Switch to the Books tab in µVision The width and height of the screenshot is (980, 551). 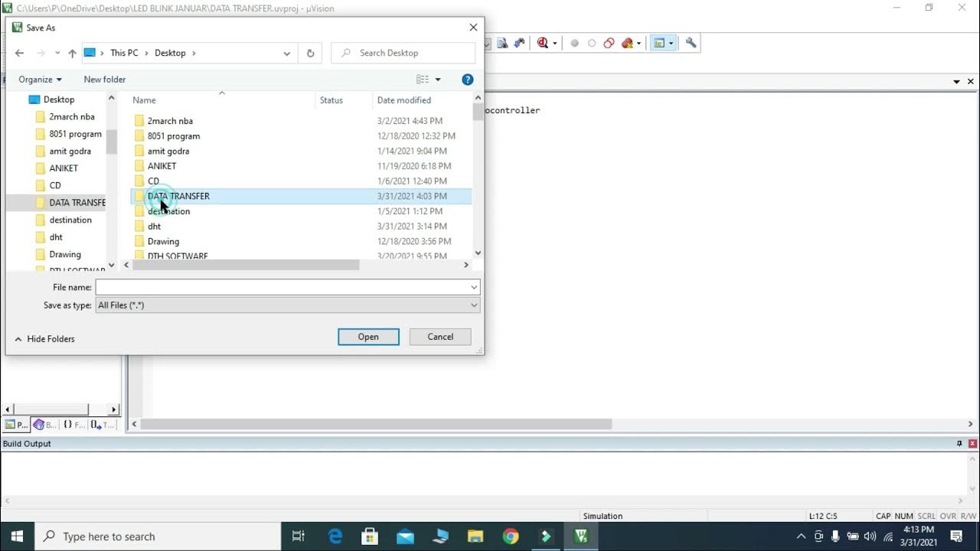pos(44,424)
